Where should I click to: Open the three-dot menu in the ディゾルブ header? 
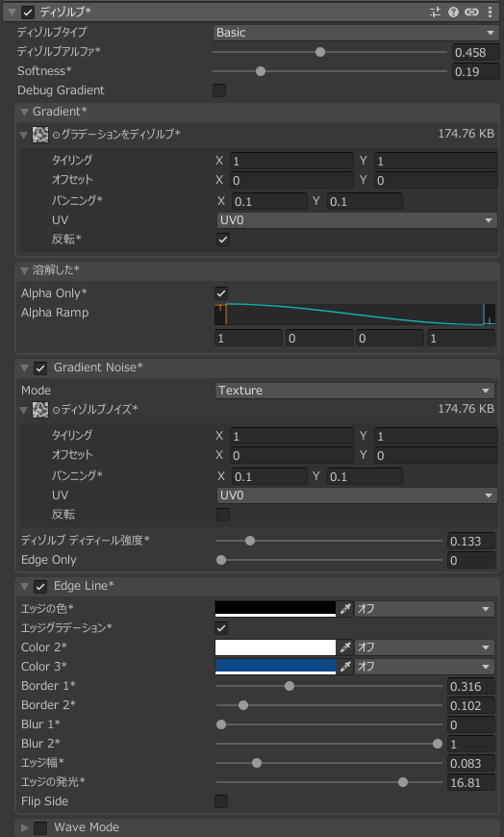click(490, 12)
